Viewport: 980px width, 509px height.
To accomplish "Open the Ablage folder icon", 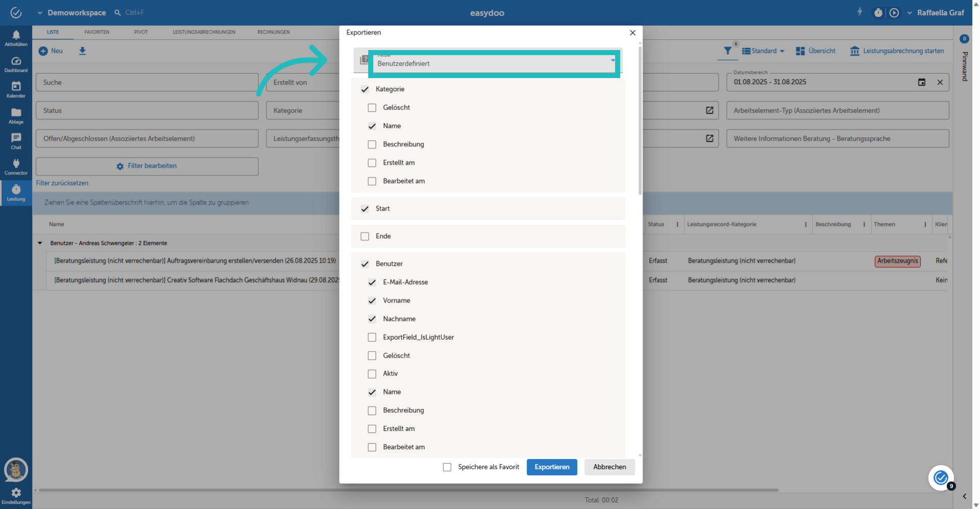I will tap(16, 112).
